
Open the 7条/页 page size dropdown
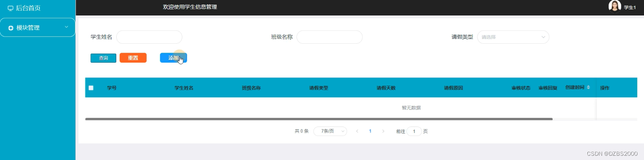(330, 131)
